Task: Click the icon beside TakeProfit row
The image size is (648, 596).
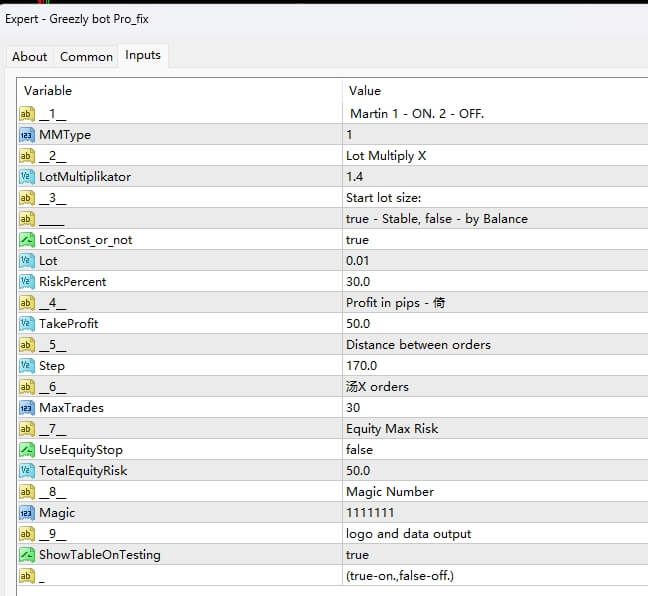Action: coord(27,324)
